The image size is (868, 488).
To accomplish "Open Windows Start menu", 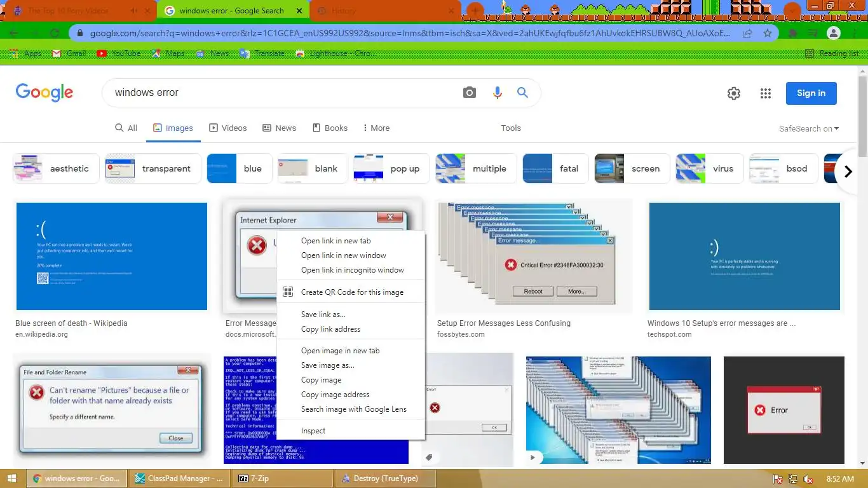I will point(11,478).
